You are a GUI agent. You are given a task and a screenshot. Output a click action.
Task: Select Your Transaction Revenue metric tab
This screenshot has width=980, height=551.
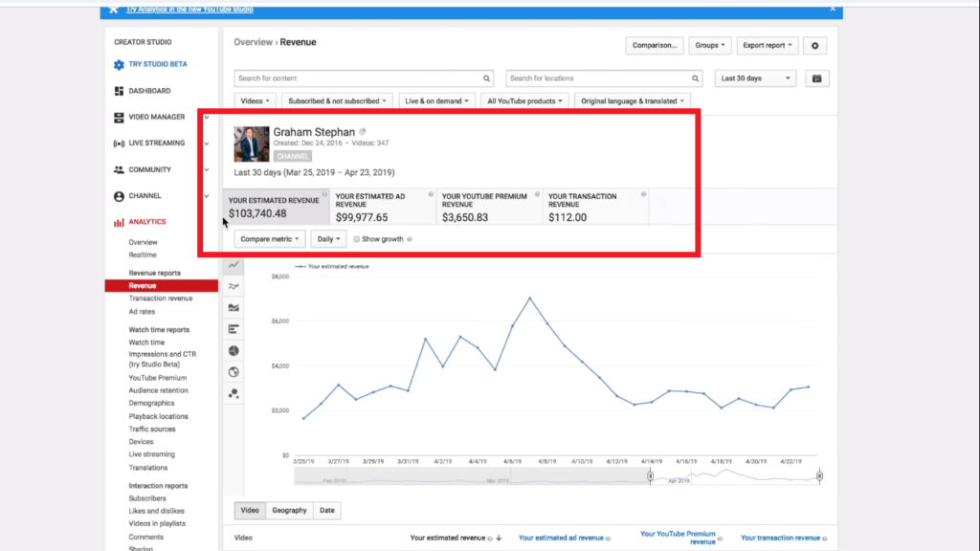pos(595,207)
